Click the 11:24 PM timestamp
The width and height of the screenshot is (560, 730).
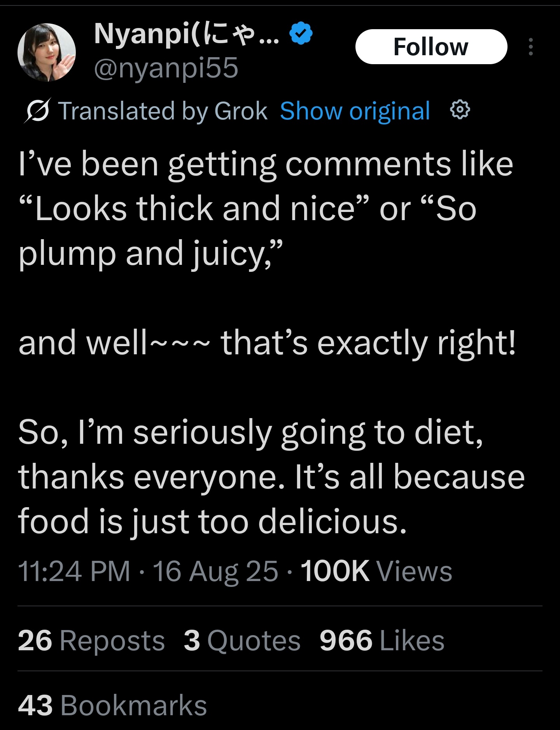[x=74, y=571]
